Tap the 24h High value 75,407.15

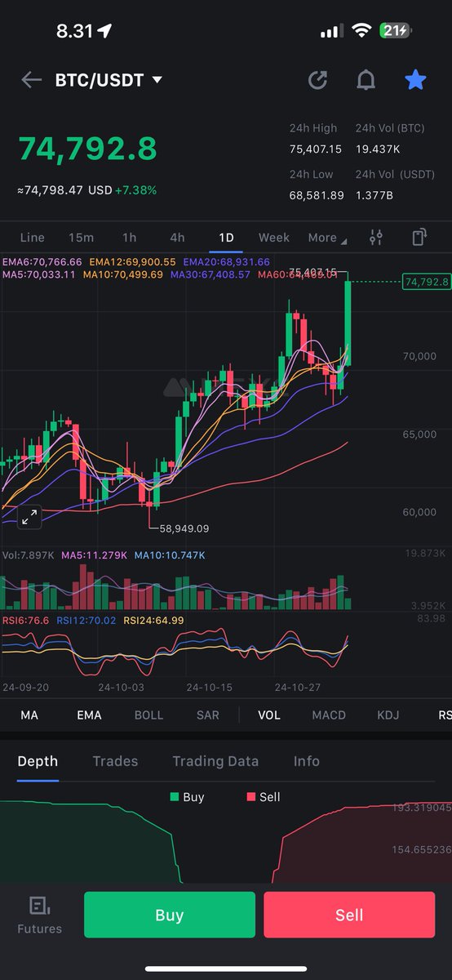click(316, 149)
